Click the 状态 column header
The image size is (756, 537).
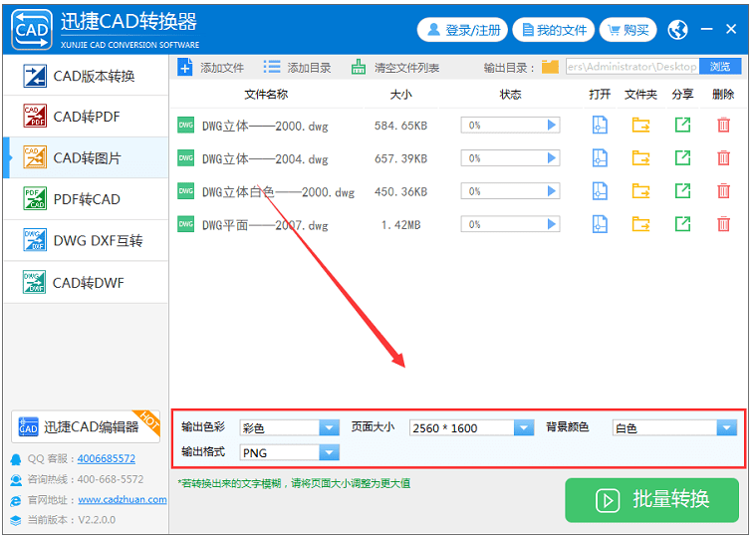click(x=510, y=95)
